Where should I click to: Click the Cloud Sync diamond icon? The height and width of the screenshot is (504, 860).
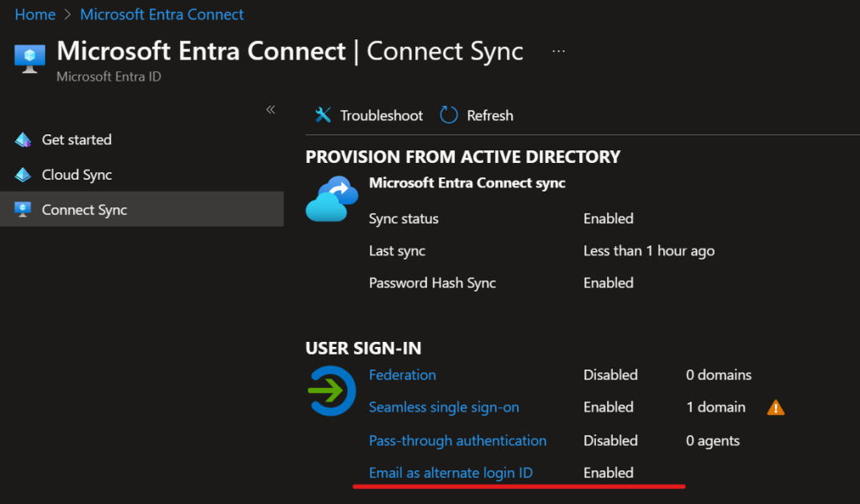pos(24,175)
